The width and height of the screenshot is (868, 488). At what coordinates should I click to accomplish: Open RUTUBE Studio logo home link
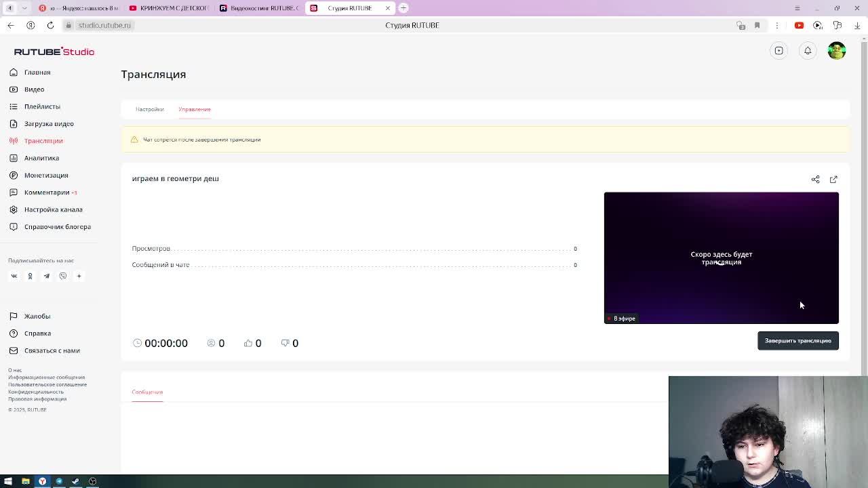(x=54, y=52)
